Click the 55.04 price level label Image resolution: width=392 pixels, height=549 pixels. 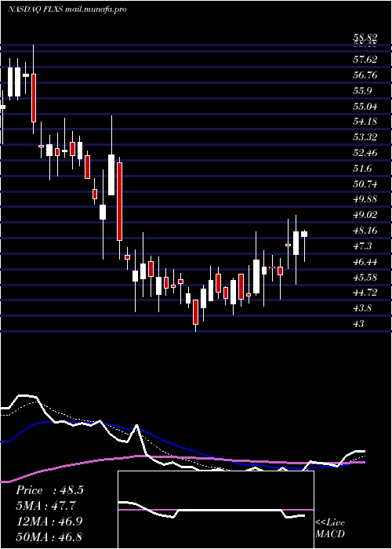click(x=365, y=106)
